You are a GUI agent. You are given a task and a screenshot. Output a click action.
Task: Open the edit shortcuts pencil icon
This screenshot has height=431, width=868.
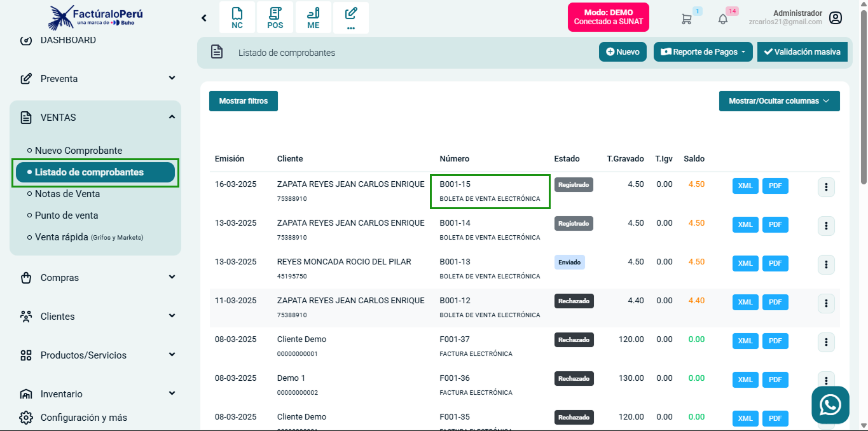(350, 18)
